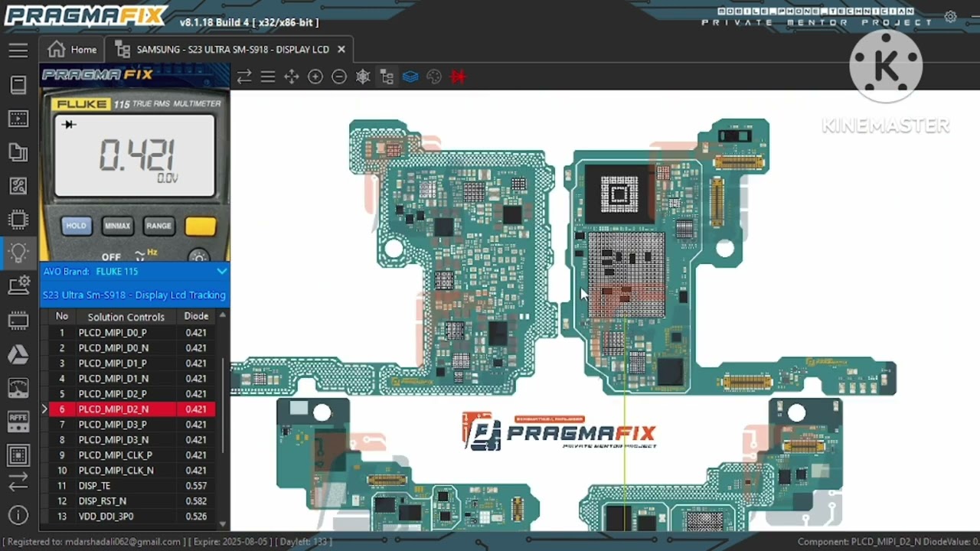Viewport: 980px width, 551px height.
Task: Open the meter gauge sidebar icon
Action: [x=18, y=387]
